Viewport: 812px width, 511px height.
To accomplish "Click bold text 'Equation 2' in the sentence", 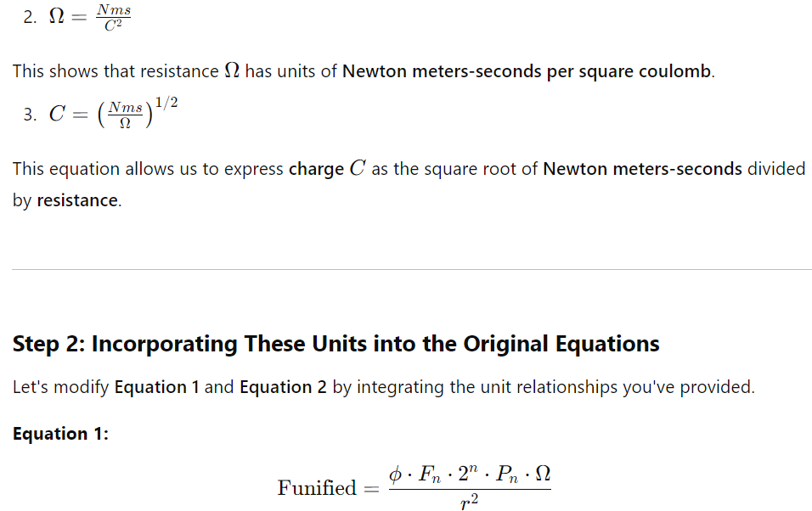I will [x=283, y=387].
